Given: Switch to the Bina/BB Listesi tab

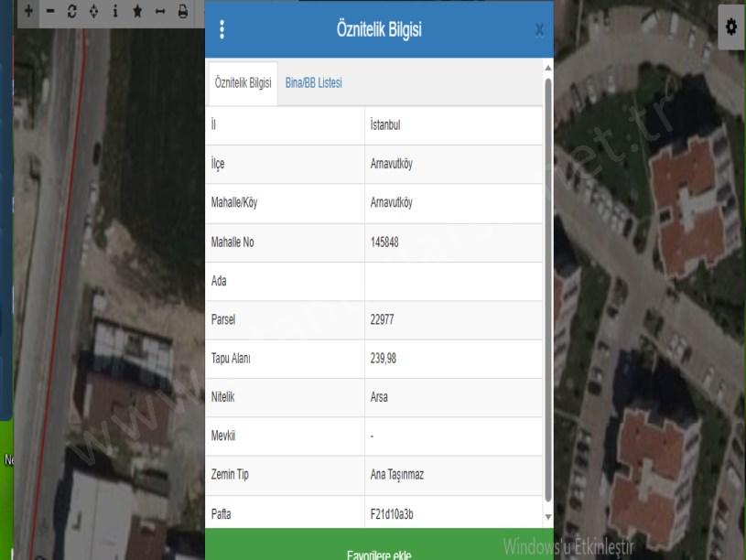Looking at the screenshot, I should (x=314, y=83).
